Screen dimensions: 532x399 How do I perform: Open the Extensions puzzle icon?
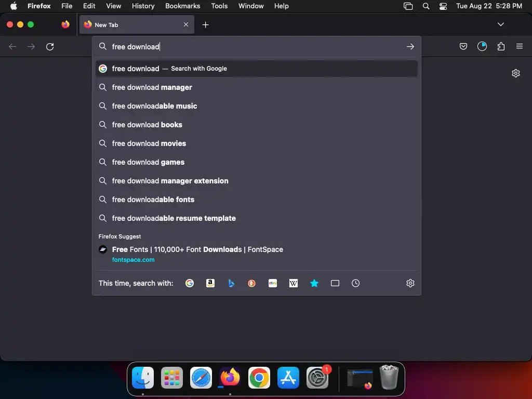click(501, 46)
